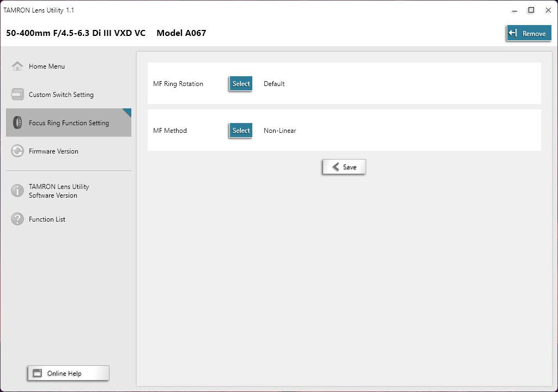558x392 pixels.
Task: Click the Home Menu house icon
Action: (17, 66)
